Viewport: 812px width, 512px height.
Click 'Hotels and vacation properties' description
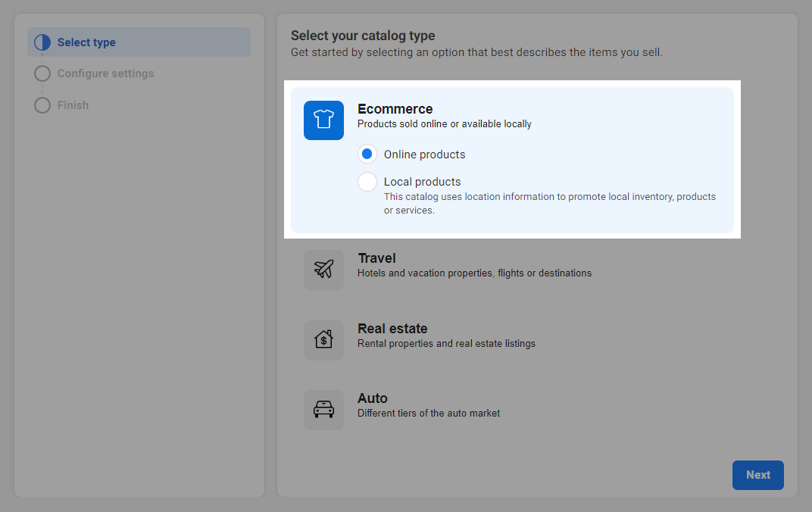(474, 273)
